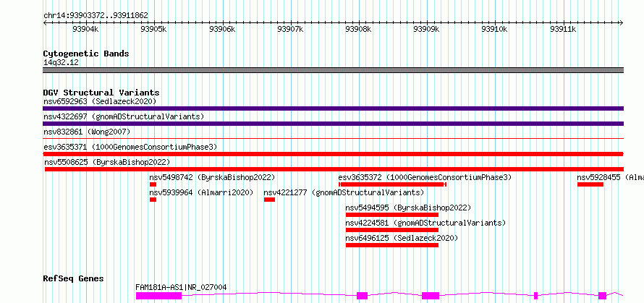644x303 pixels.
Task: Open variant nsv4221277 (gnomADStructuralVariants) label
Action: point(344,192)
